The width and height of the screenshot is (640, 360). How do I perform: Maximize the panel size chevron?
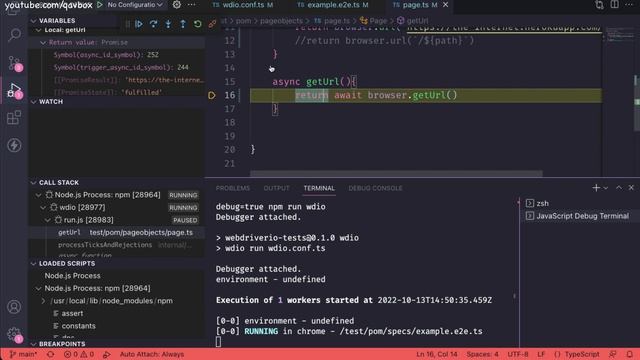[x=619, y=188]
